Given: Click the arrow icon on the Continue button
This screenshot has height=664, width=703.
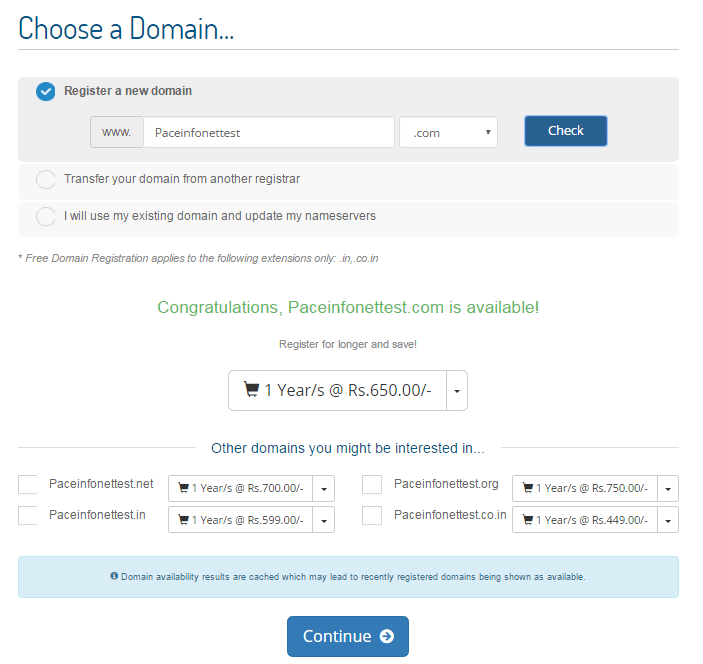Looking at the screenshot, I should [387, 637].
